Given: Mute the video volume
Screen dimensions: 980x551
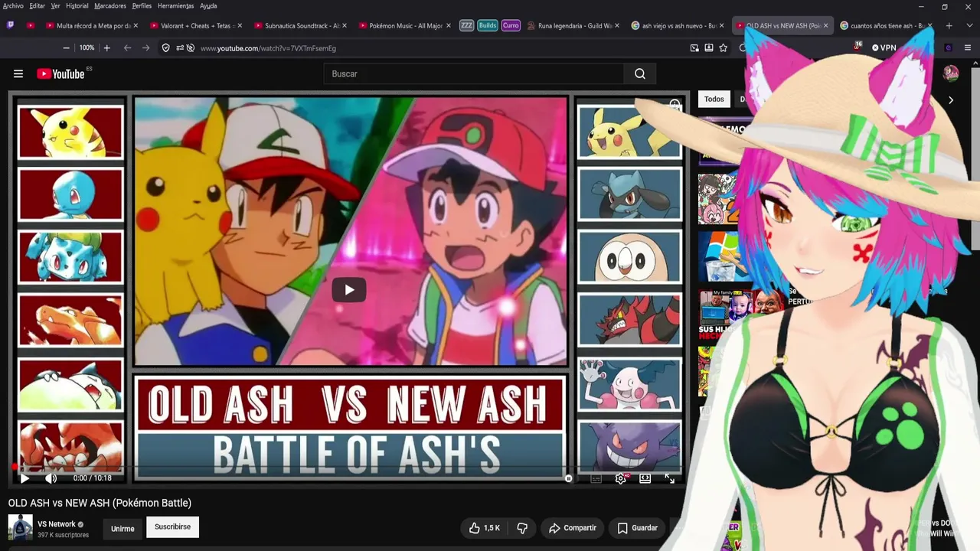Looking at the screenshot, I should tap(51, 478).
